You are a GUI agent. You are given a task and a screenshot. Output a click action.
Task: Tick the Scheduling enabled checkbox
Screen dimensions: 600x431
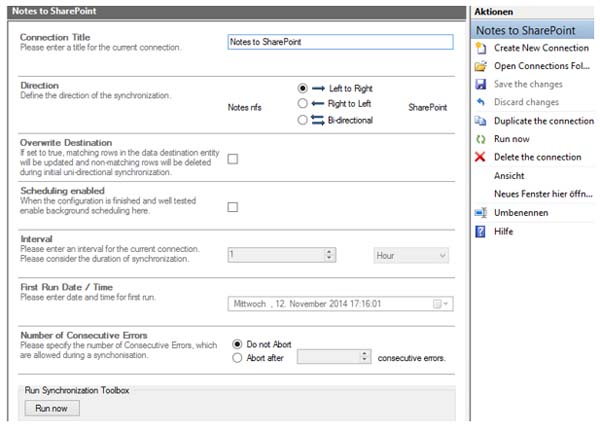[233, 207]
